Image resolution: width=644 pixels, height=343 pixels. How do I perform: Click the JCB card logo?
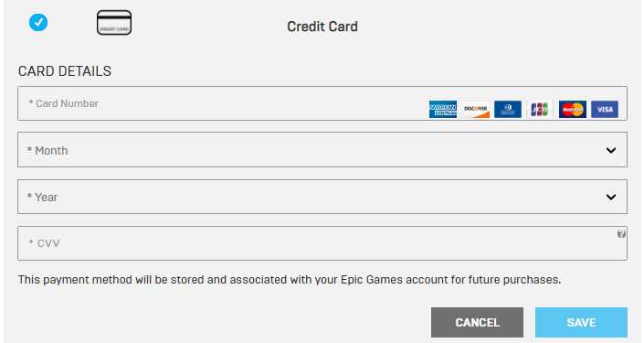(540, 109)
